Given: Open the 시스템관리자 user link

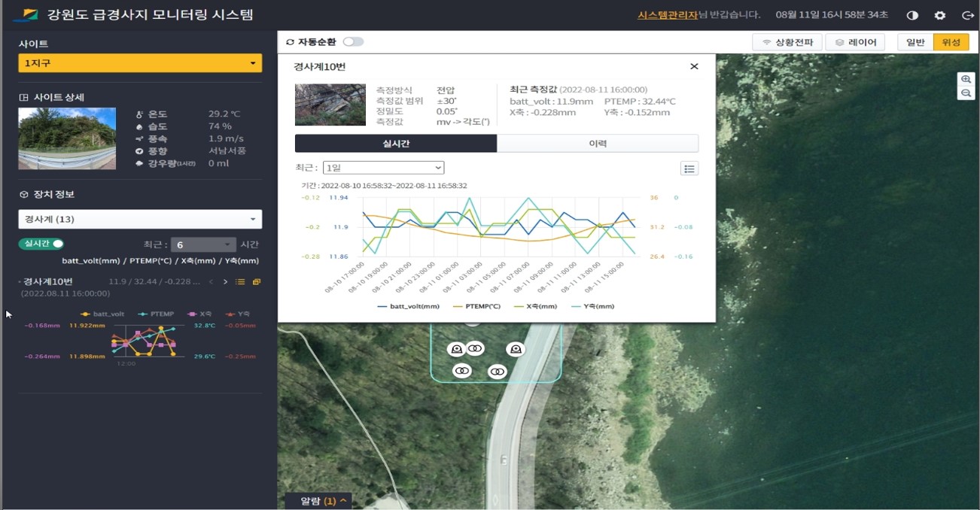Looking at the screenshot, I should [x=667, y=15].
